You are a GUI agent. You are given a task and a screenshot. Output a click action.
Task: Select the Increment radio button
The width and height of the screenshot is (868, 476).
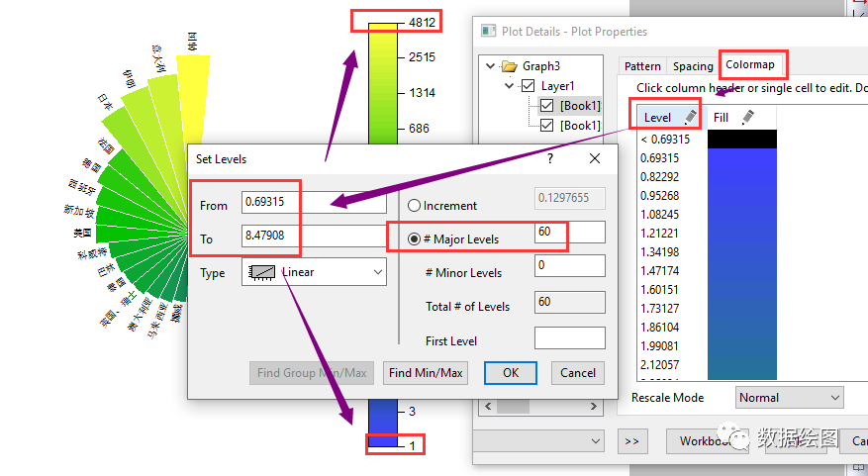tap(414, 206)
